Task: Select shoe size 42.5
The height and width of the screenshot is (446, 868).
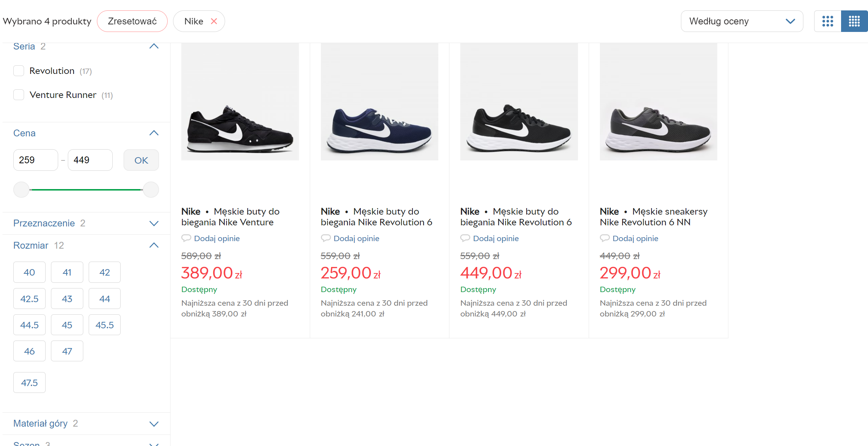Action: (x=29, y=299)
